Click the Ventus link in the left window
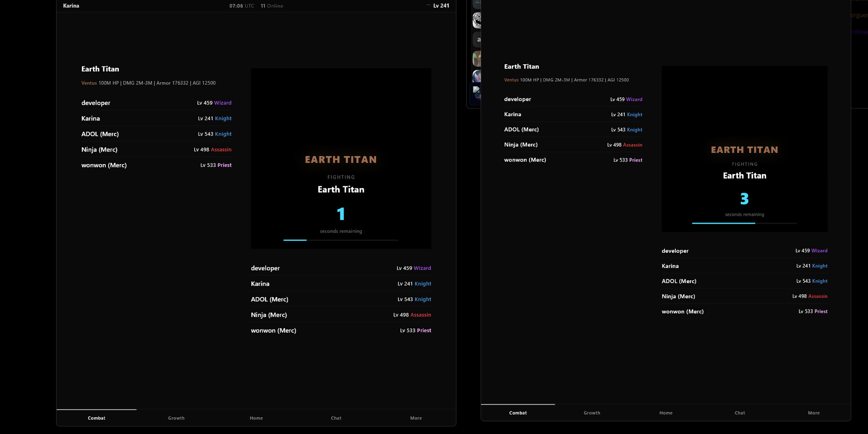The width and height of the screenshot is (868, 434). (89, 83)
